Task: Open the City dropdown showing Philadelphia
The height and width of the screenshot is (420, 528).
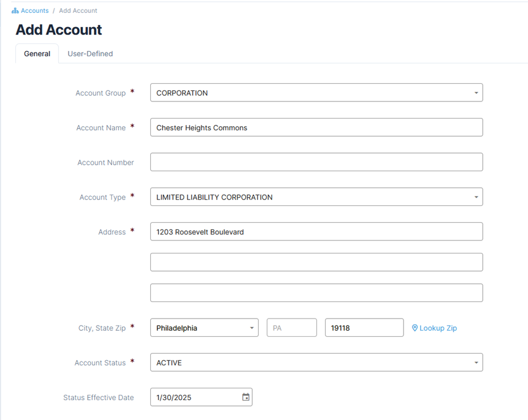Action: coord(204,328)
